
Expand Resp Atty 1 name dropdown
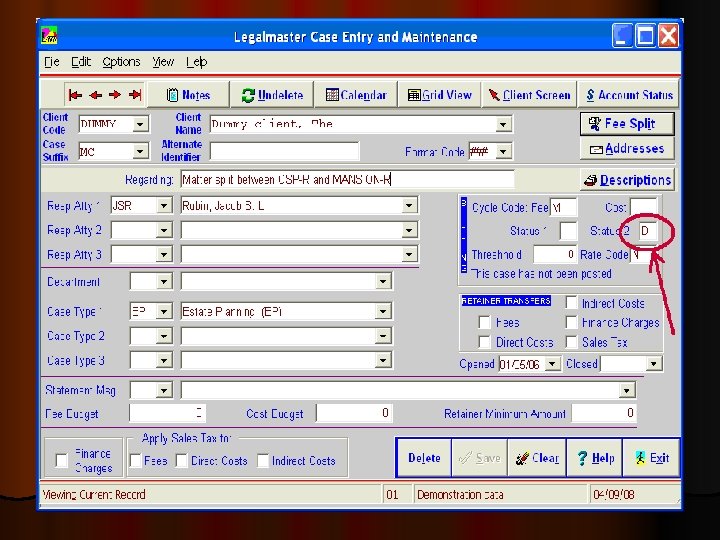409,205
